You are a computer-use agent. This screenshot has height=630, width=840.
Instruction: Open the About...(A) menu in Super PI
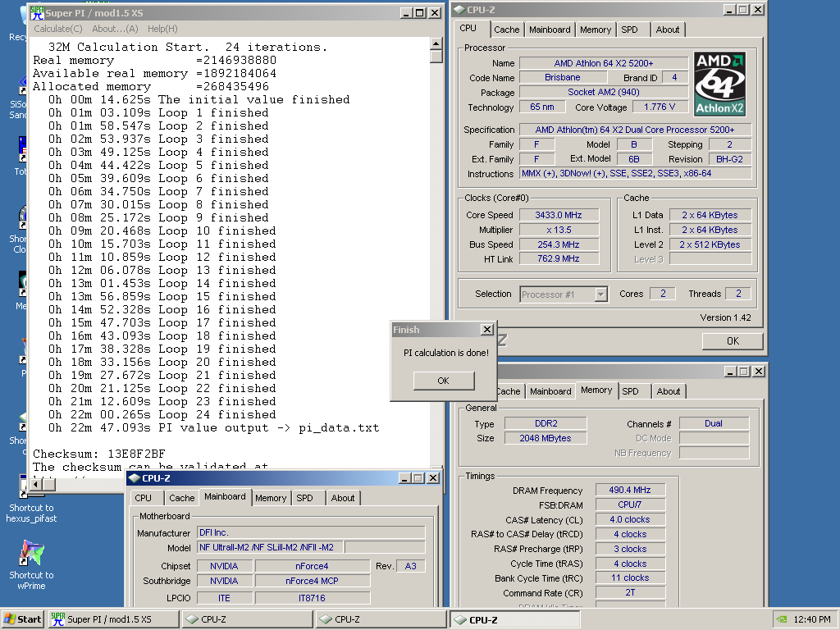[115, 29]
